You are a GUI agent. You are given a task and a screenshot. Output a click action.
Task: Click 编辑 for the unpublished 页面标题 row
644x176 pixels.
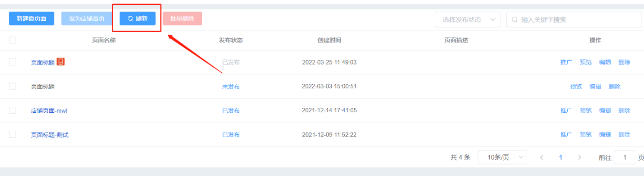(595, 86)
